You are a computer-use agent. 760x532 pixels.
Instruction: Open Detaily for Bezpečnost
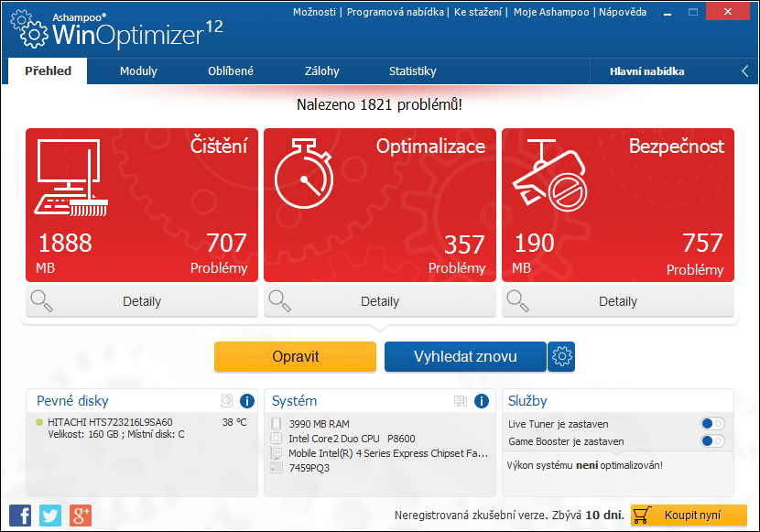[x=618, y=301]
